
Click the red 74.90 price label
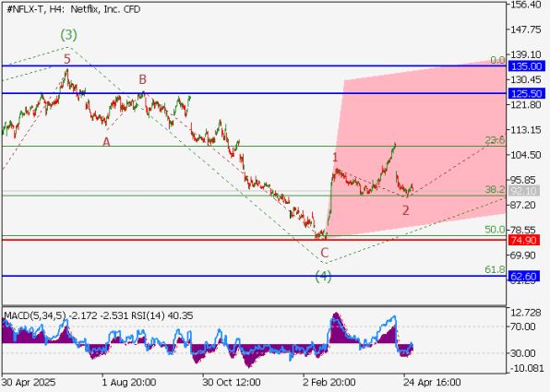[524, 240]
